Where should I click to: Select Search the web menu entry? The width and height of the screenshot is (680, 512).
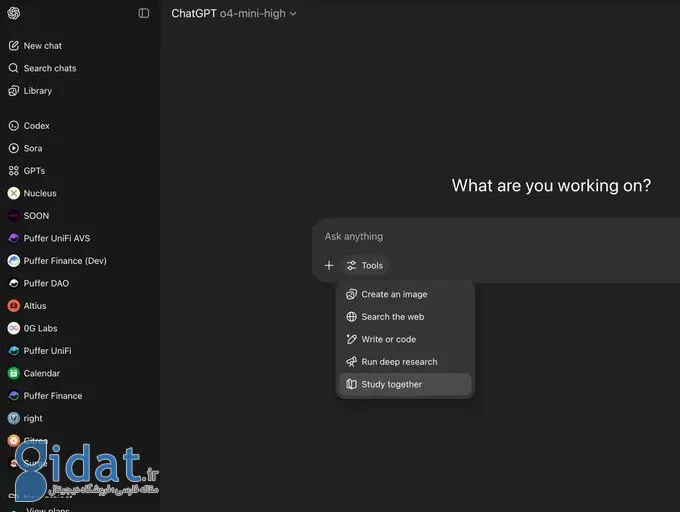pos(405,317)
